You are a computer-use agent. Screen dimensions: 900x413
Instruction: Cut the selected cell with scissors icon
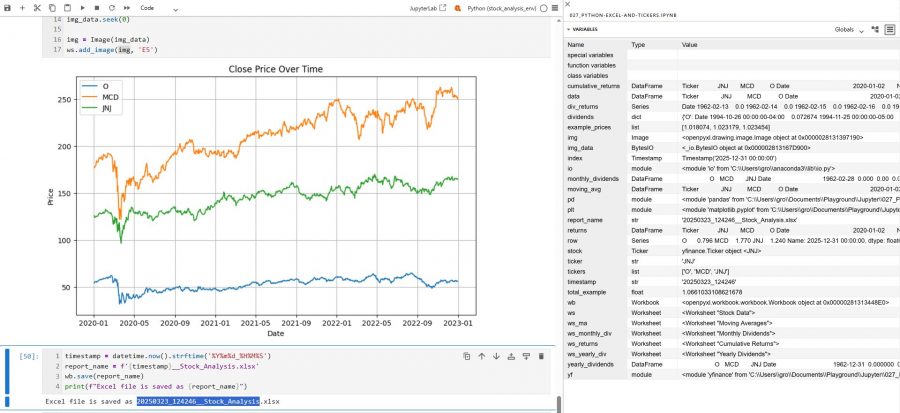[37, 8]
